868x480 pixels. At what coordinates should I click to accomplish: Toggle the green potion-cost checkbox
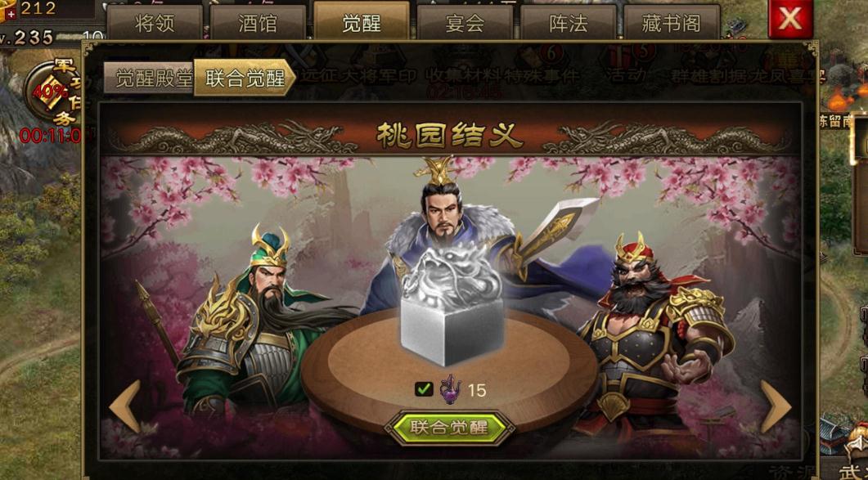point(424,388)
